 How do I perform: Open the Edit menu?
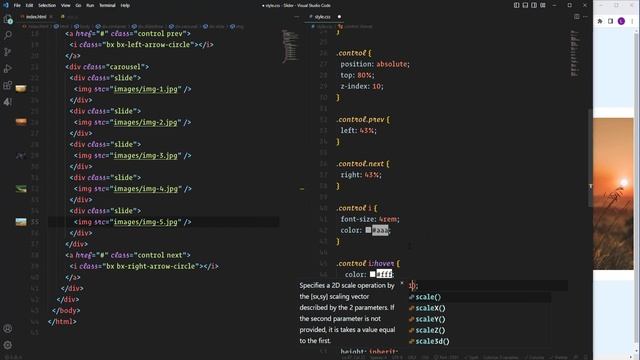(x=29, y=5)
